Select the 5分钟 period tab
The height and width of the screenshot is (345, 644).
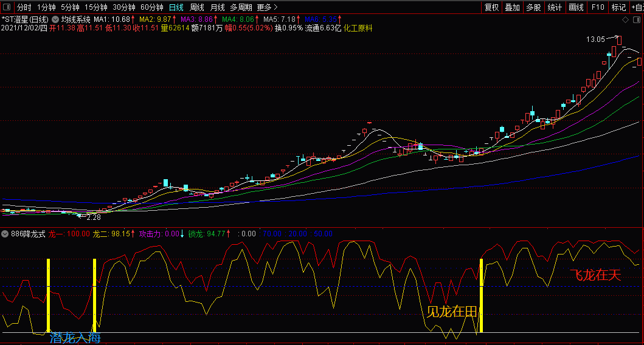[70, 7]
